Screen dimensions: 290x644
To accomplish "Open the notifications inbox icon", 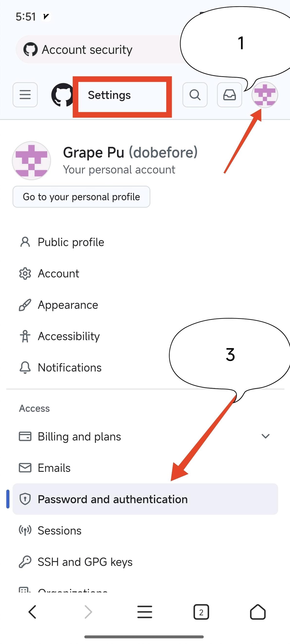I will click(229, 95).
